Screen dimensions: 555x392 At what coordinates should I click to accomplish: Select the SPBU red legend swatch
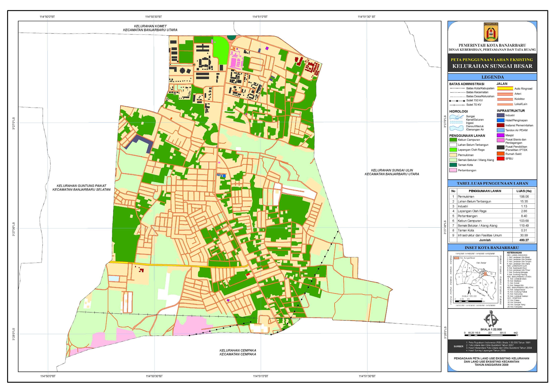(x=501, y=159)
